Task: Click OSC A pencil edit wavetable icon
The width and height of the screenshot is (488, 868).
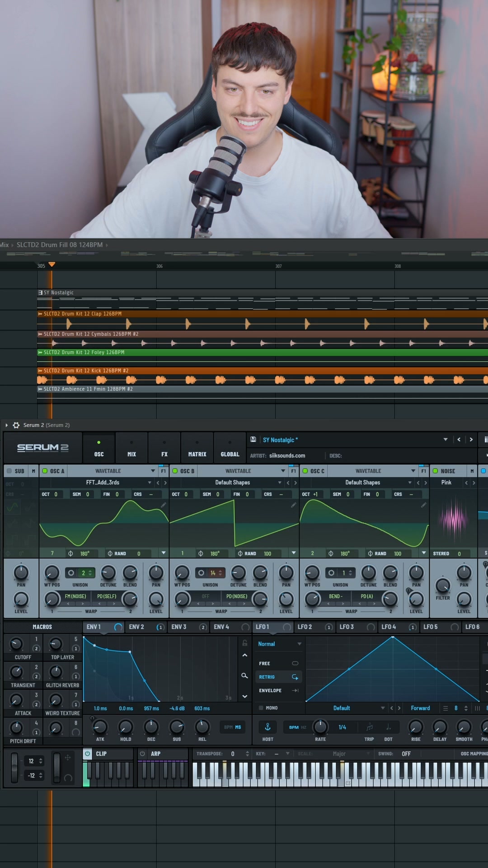Action: (x=163, y=505)
